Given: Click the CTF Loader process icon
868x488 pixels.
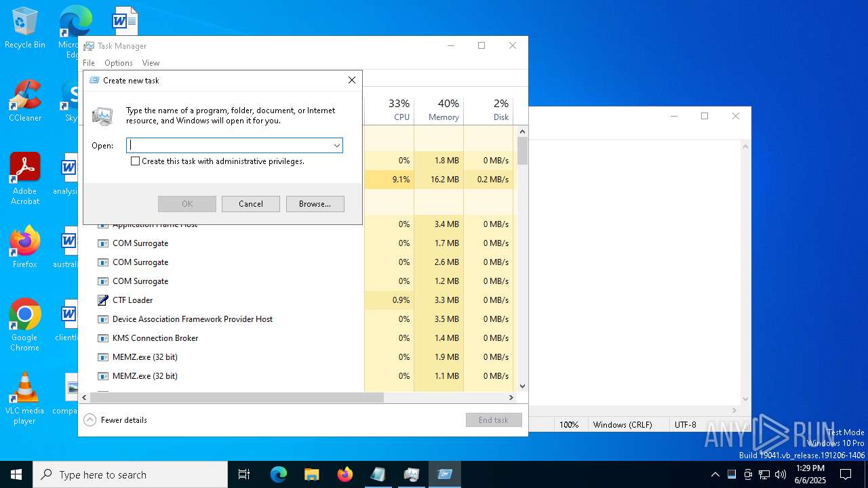Looking at the screenshot, I should [x=103, y=300].
